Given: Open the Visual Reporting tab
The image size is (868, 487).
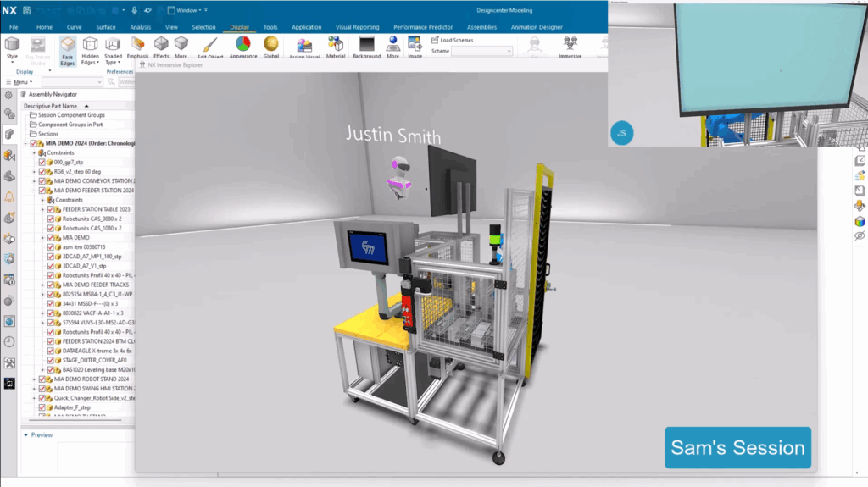Looking at the screenshot, I should (357, 27).
